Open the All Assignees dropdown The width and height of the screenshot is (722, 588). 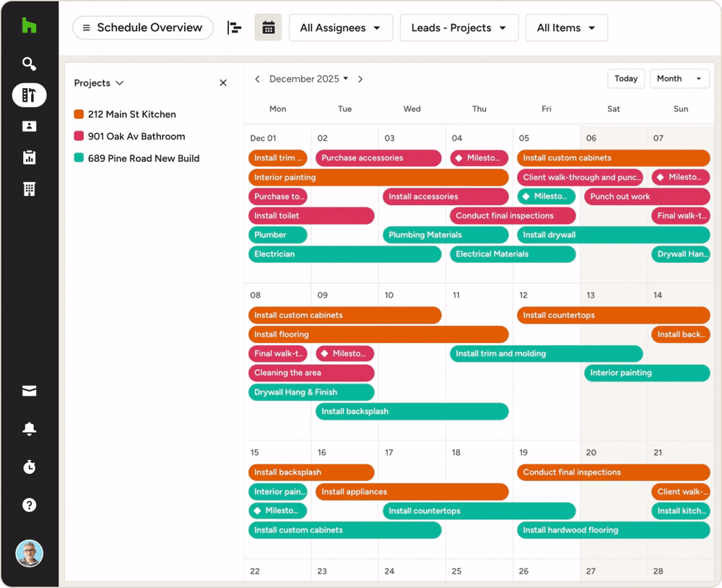click(x=341, y=28)
